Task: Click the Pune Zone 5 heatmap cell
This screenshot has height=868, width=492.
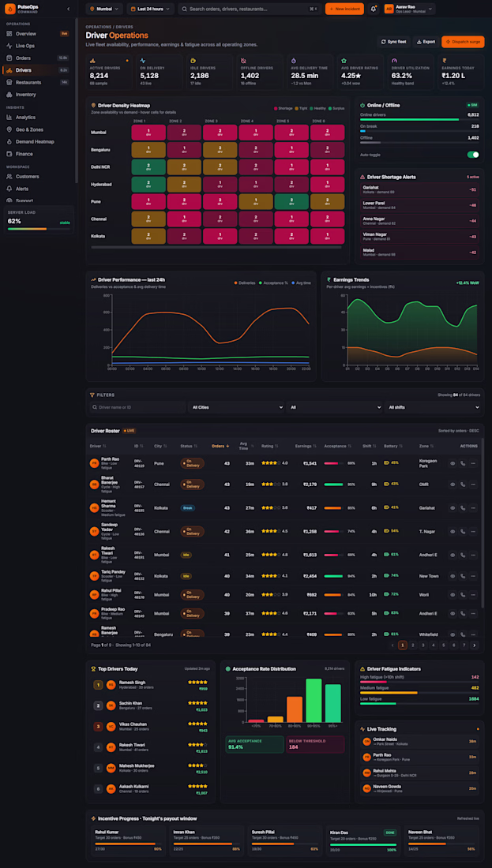Action: (x=291, y=201)
